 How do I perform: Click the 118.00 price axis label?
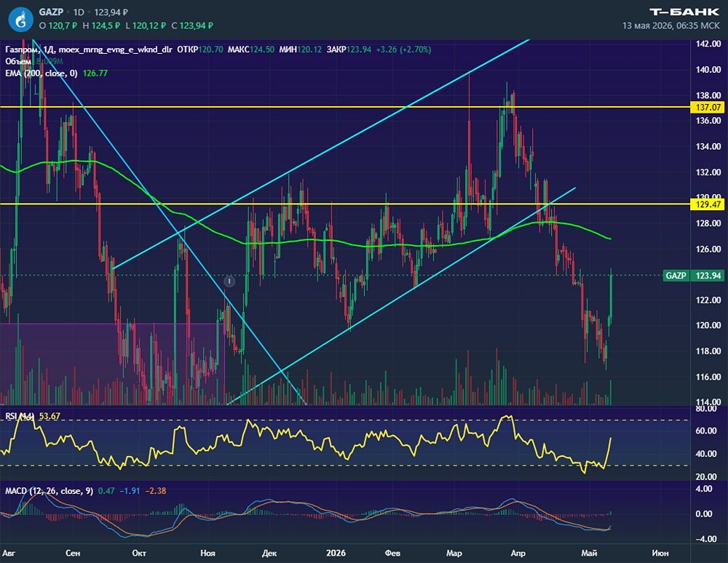708,351
